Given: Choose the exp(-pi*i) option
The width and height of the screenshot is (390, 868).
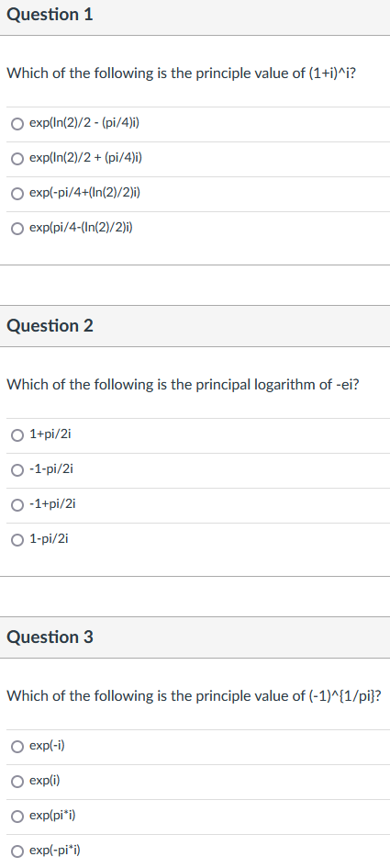Looking at the screenshot, I should click(17, 851).
